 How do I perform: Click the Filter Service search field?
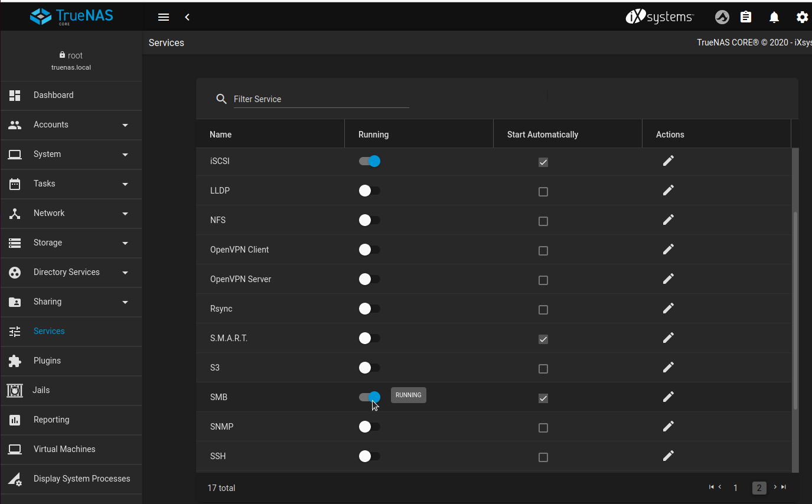tap(321, 99)
